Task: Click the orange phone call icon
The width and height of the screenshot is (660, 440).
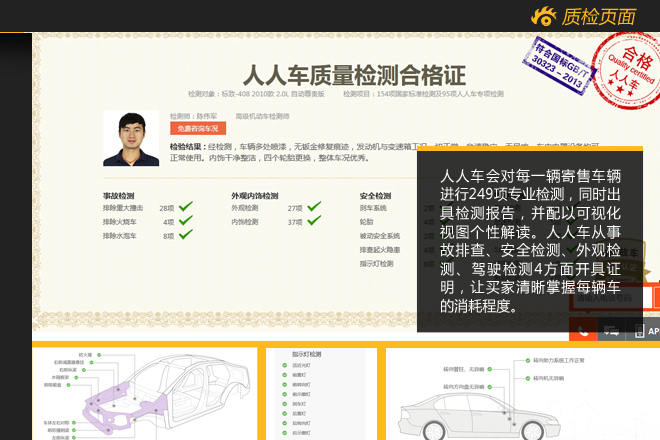Action: pos(583,331)
